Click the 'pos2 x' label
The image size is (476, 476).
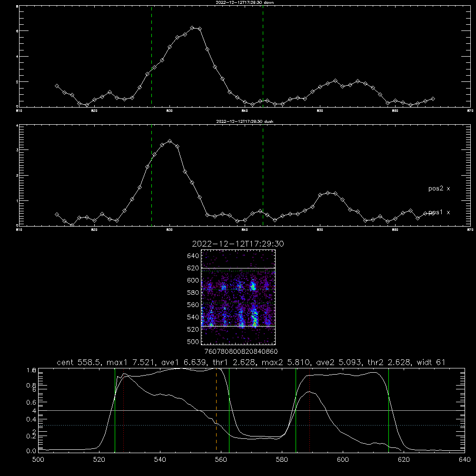439,188
